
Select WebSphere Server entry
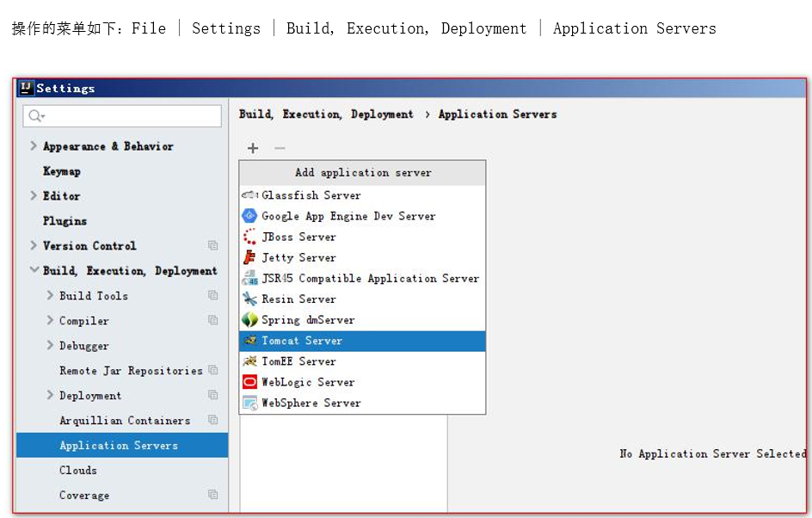362,403
